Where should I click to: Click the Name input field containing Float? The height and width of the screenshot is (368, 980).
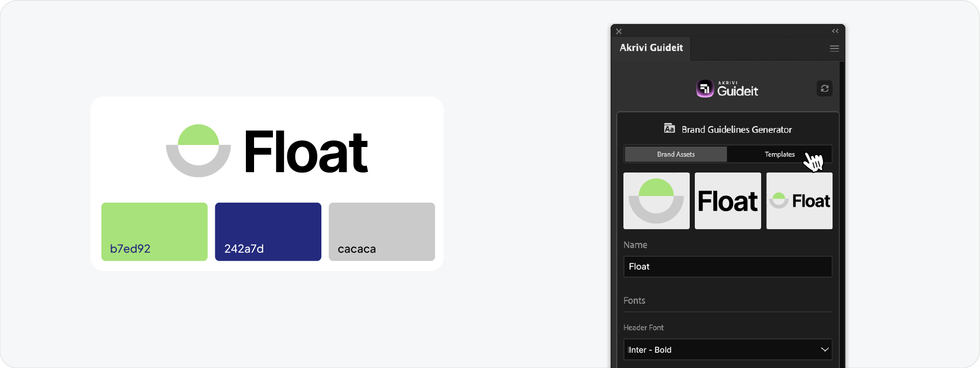click(727, 266)
